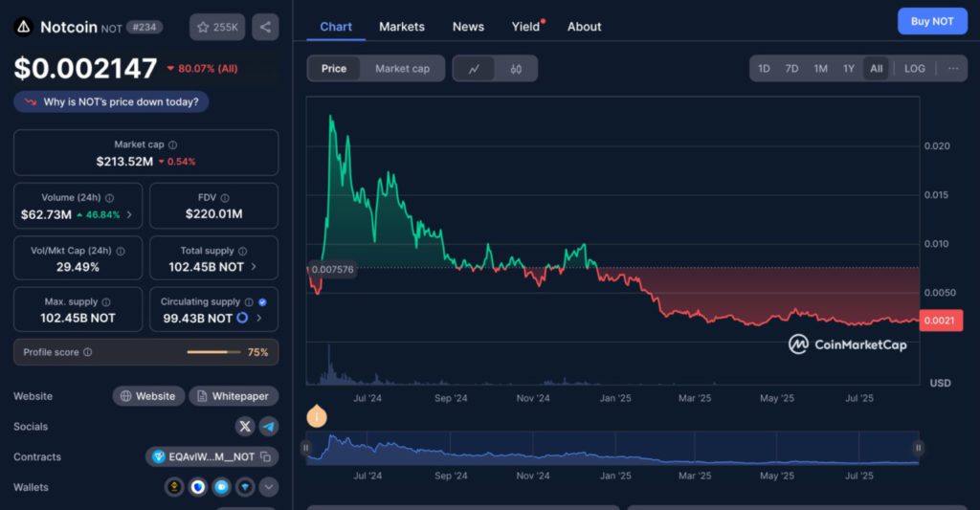This screenshot has width=980, height=510.
Task: Open the Markets tab
Action: [x=402, y=27]
